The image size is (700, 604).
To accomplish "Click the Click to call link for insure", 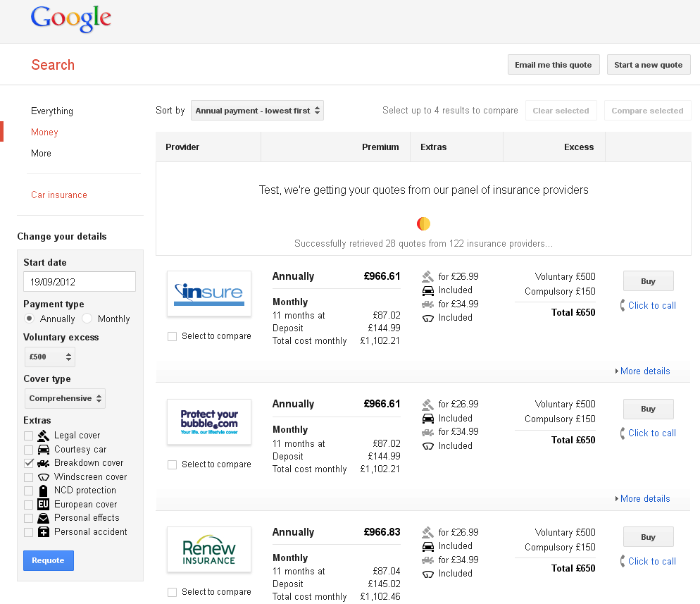I will (652, 306).
